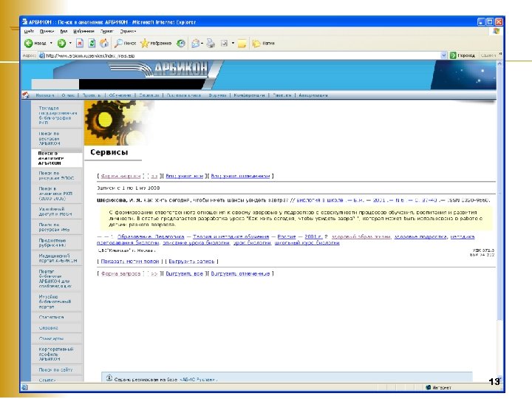Open sidebar item Медицинский портал АРБИКОН
This screenshot has height=399, width=532.
tap(58, 258)
